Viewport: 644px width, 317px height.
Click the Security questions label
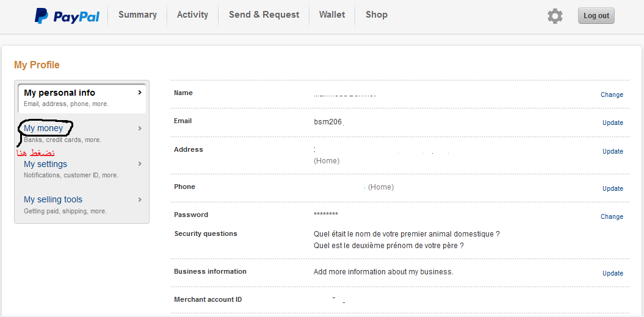tap(205, 233)
